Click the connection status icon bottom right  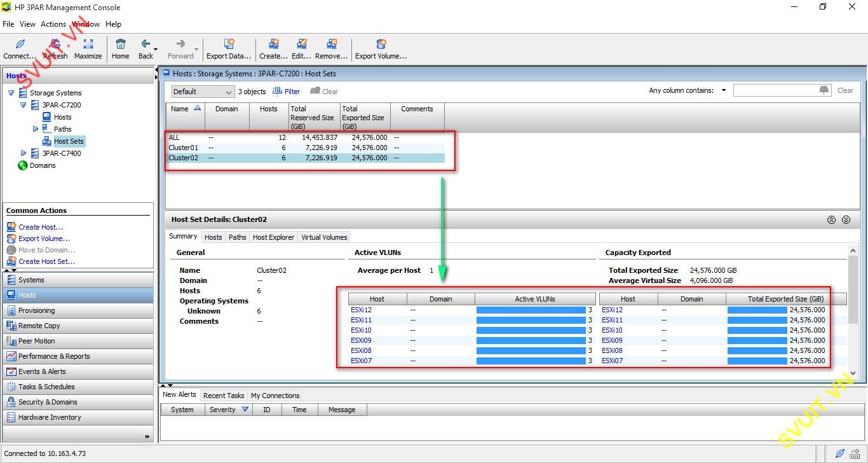click(839, 453)
